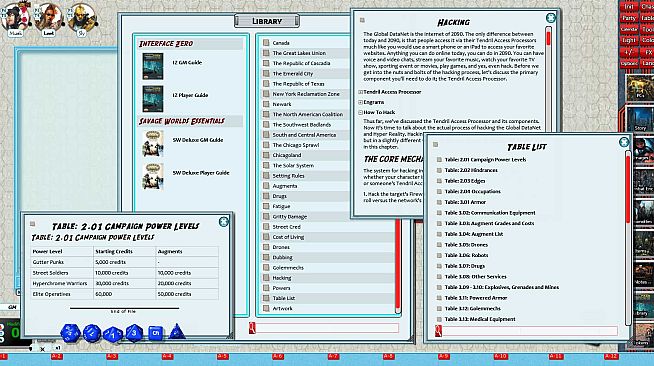This screenshot has width=654, height=366.
Task: Open New York Reclamation Zone entry
Action: pos(305,94)
